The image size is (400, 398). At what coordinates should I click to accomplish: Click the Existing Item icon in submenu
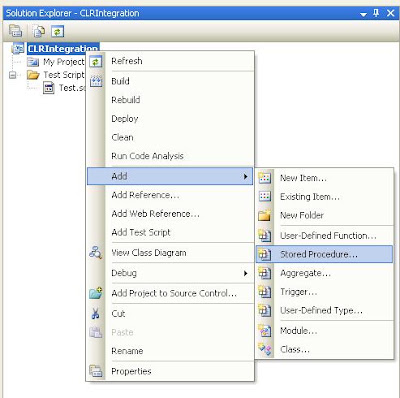point(265,196)
